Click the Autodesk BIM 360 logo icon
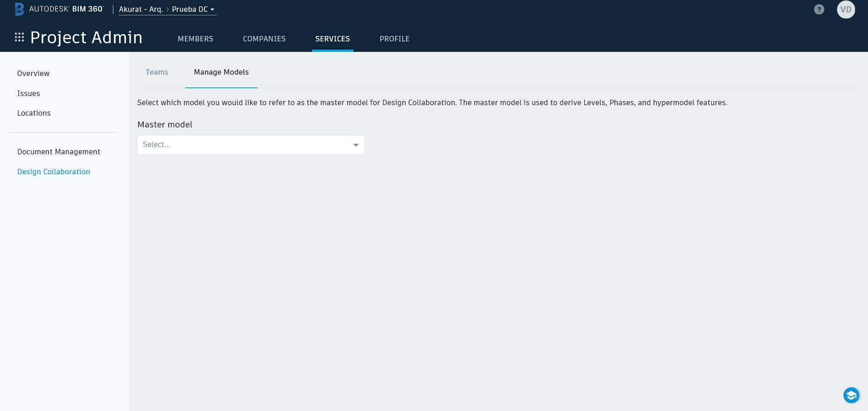This screenshot has height=411, width=868. (19, 9)
